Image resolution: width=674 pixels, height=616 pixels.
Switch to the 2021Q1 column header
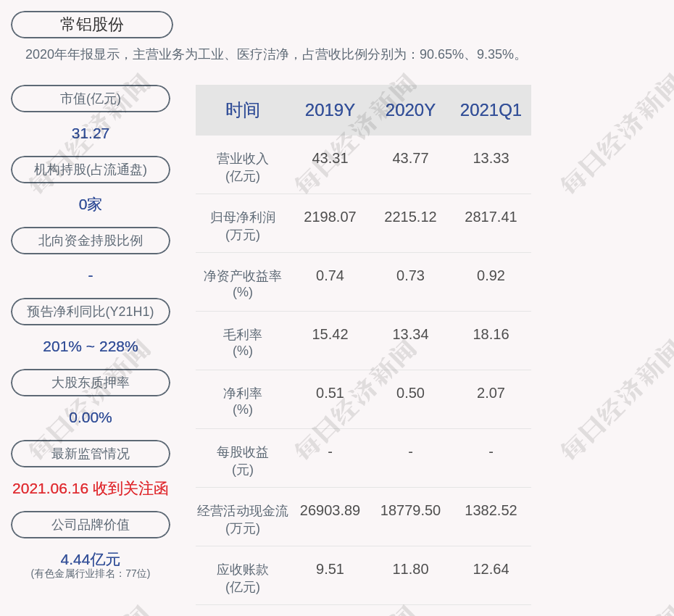tap(491, 110)
